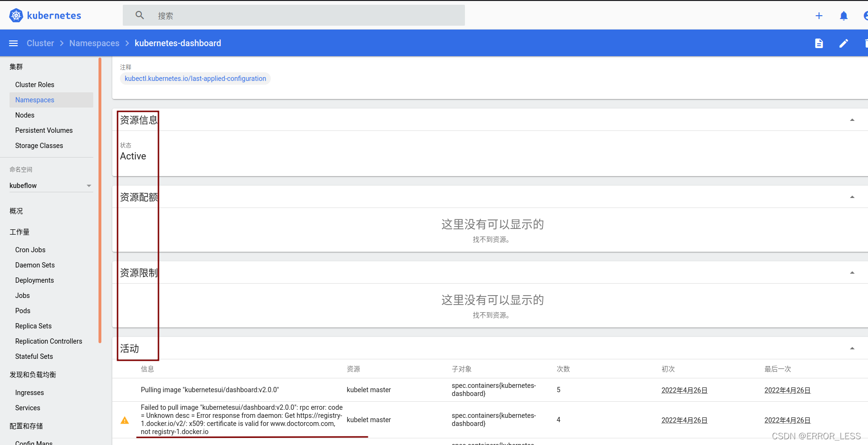
Task: Open 配置和存储 in sidebar
Action: coord(26,426)
